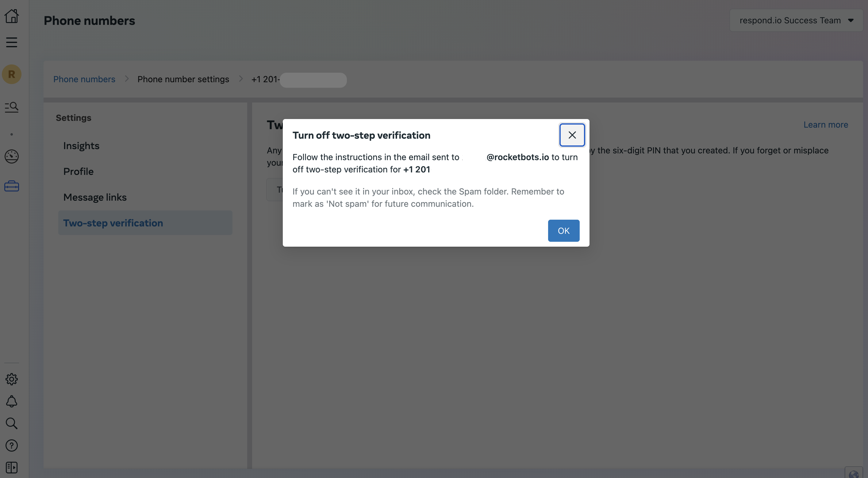Open the hamburger menu icon
Image resolution: width=868 pixels, height=478 pixels.
coord(12,42)
